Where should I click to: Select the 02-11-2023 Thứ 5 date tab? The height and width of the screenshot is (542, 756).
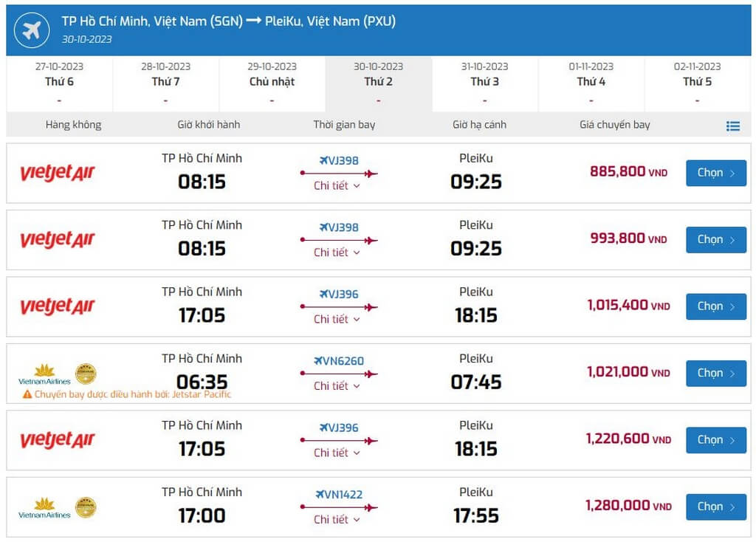[x=697, y=82]
